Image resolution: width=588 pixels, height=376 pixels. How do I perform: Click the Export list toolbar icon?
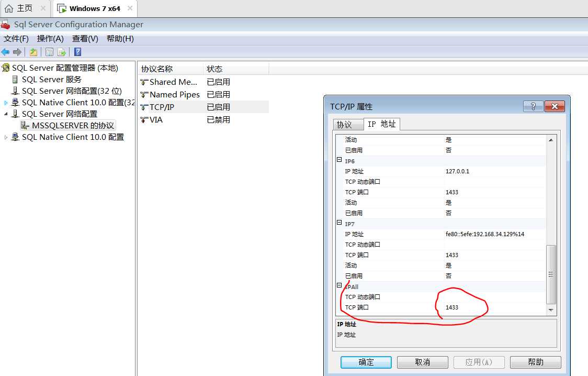click(62, 52)
